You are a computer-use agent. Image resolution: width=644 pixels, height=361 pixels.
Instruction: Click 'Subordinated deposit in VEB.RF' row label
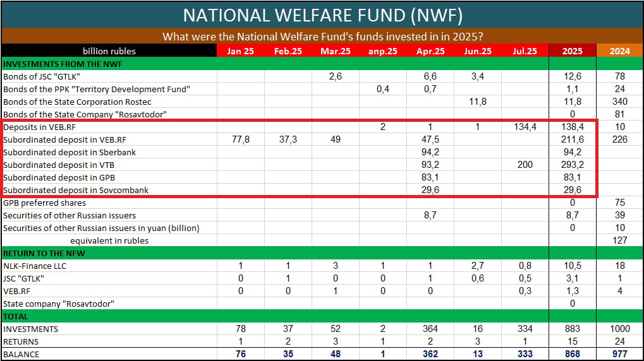click(x=65, y=139)
